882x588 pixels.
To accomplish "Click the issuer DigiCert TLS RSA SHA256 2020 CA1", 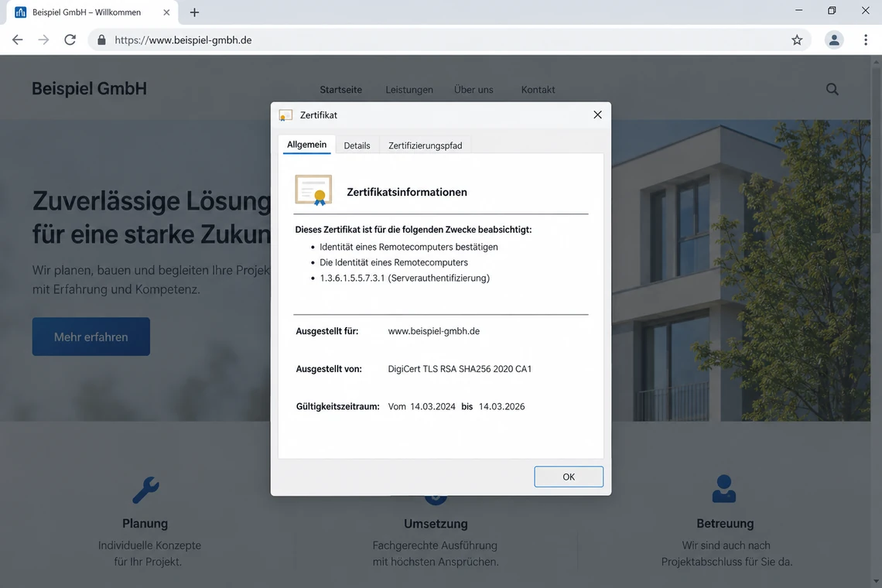I will (x=460, y=368).
